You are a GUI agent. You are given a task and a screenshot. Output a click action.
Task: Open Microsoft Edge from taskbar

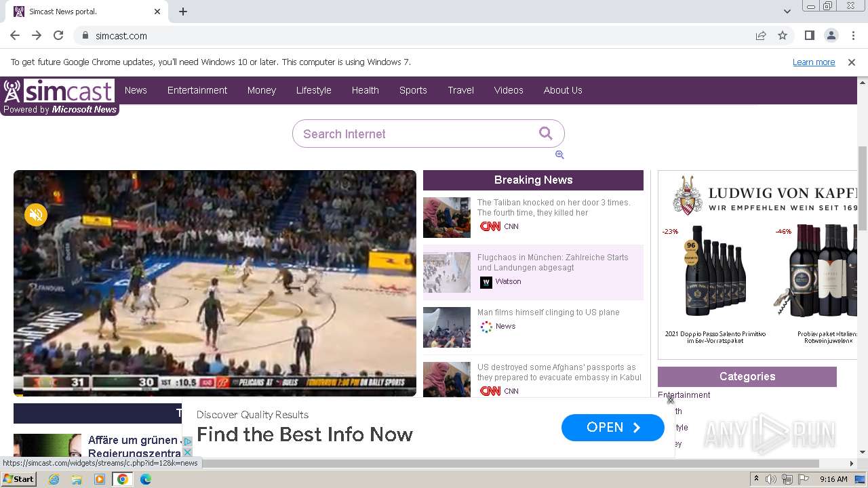(x=146, y=479)
